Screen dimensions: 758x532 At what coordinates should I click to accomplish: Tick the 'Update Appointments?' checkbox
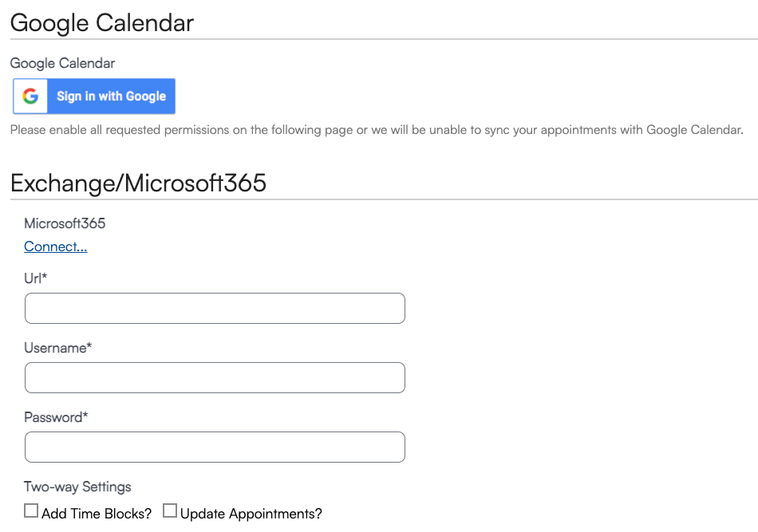point(170,510)
